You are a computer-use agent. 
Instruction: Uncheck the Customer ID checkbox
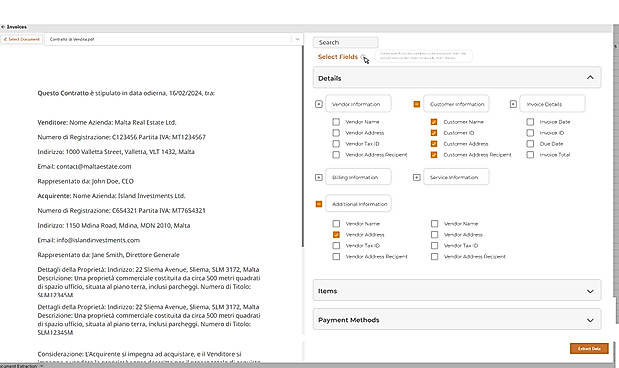coord(434,133)
